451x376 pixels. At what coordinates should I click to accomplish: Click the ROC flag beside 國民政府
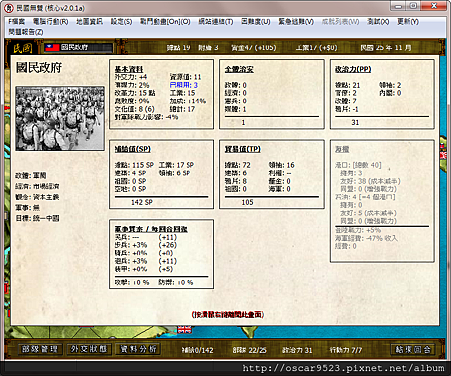[x=52, y=48]
